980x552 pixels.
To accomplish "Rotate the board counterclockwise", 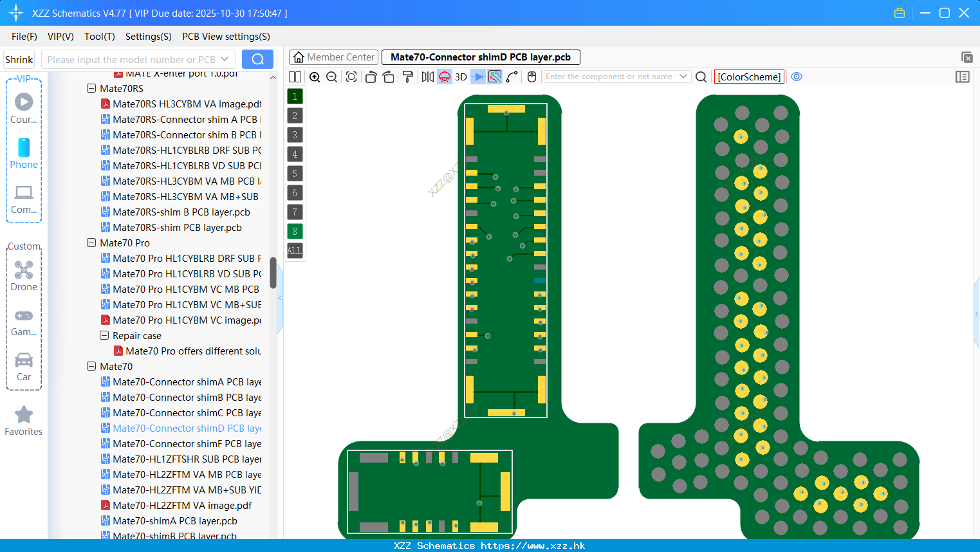I will 371,77.
